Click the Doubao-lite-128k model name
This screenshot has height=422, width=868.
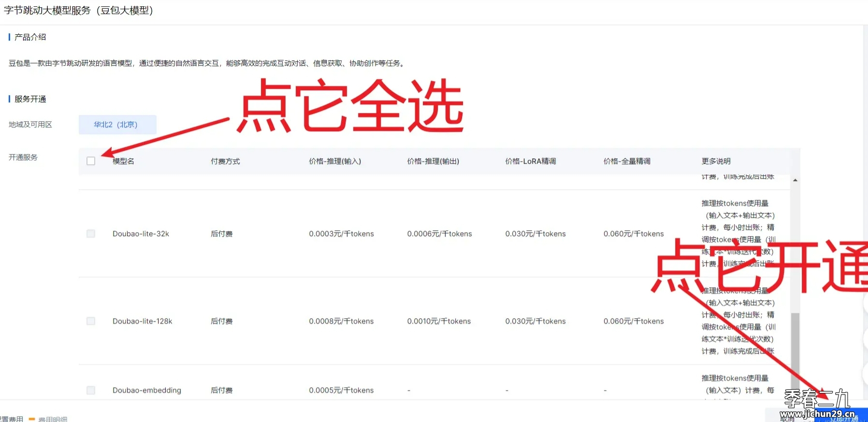tap(143, 321)
